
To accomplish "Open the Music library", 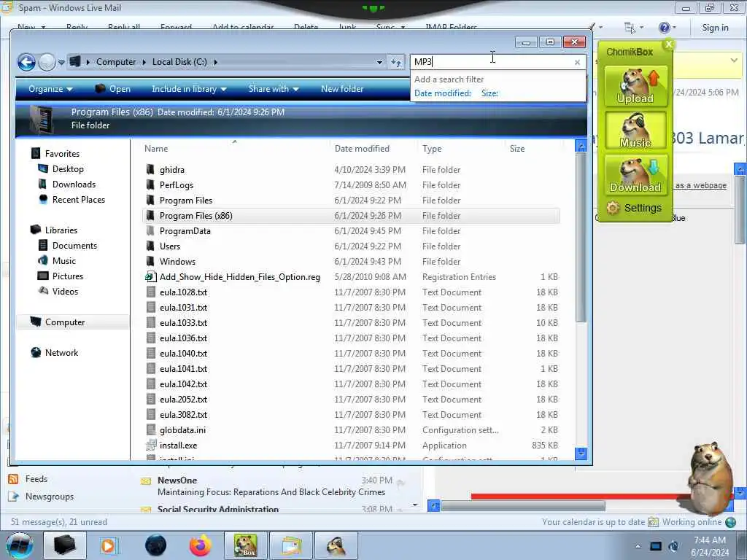I will [64, 261].
